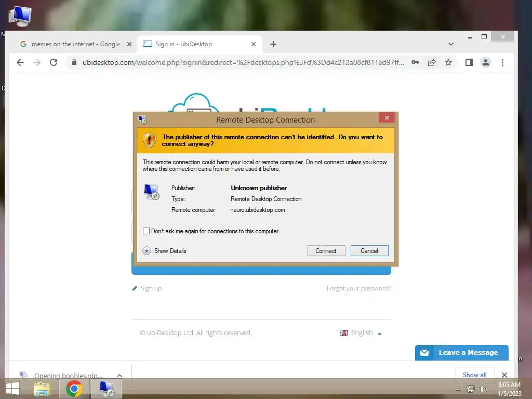The height and width of the screenshot is (399, 532).
Task: Close the 'memes on the internet' Google tab
Action: [129, 44]
